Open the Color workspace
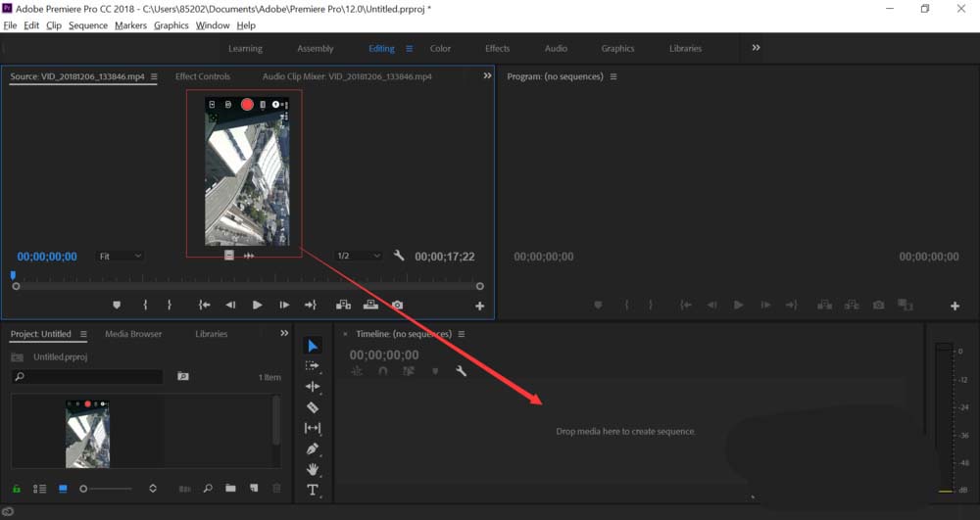 tap(441, 48)
